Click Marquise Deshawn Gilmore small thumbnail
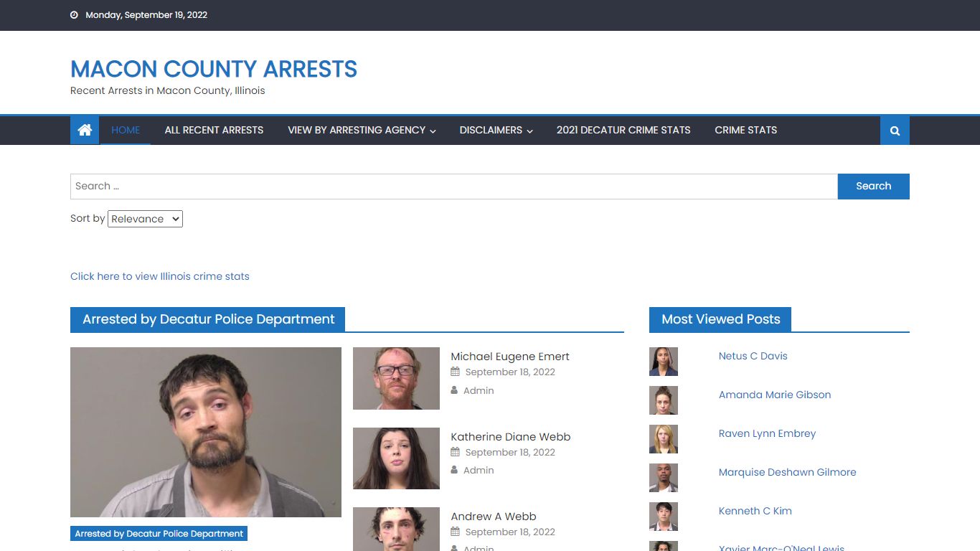Screen dimensions: 980x551 [664, 478]
